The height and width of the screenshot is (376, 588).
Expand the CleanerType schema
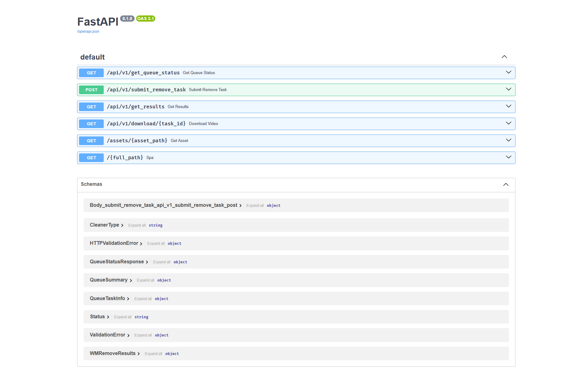coord(106,225)
